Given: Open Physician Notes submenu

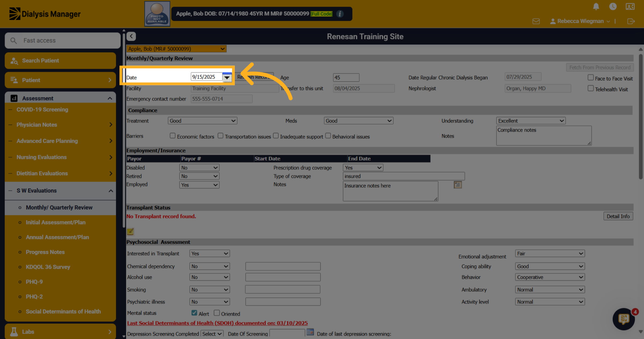Looking at the screenshot, I should pos(60,125).
